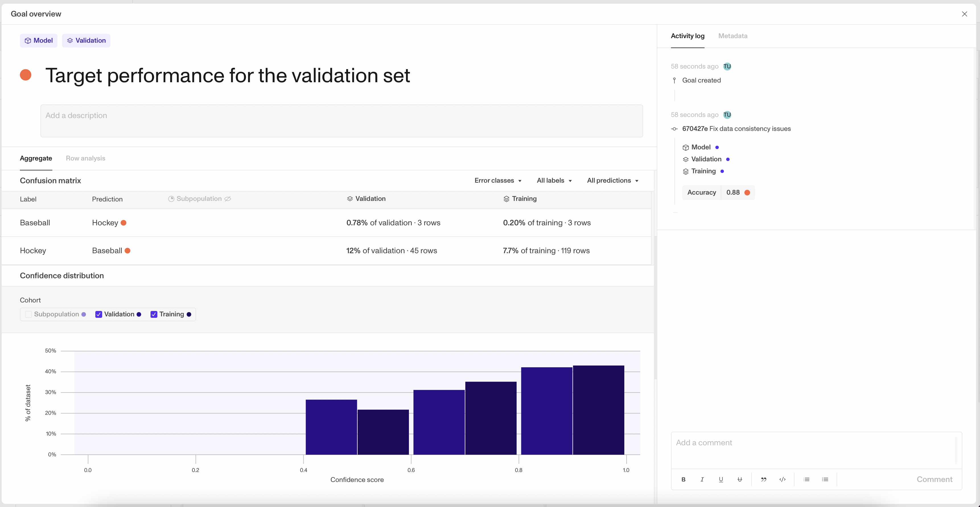Click the orange status dot beside title
This screenshot has height=507, width=980.
pos(26,75)
